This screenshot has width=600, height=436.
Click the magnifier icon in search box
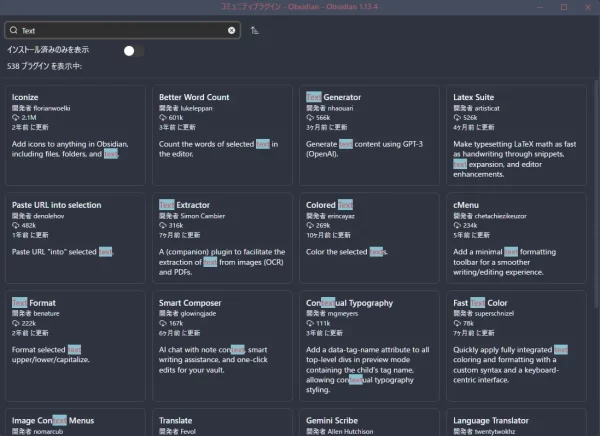pos(14,30)
